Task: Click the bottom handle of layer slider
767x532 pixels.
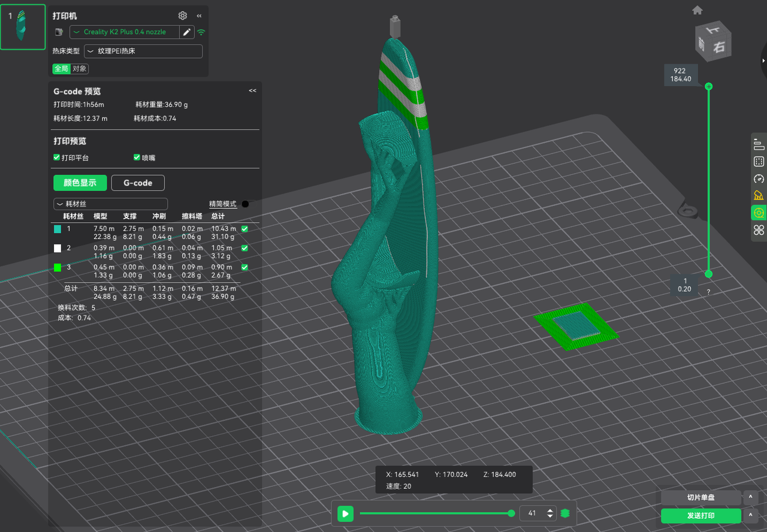Action: 708,274
